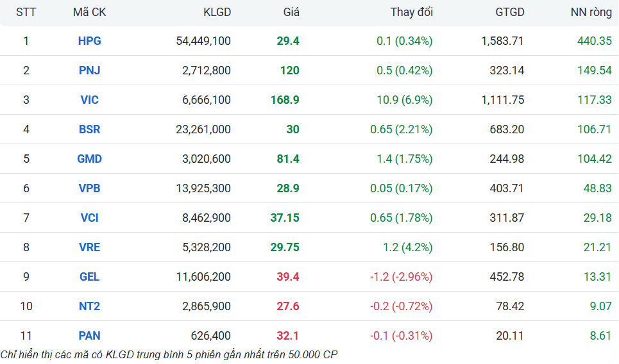Open the VPB stock ticker link
Viewport: 619px width, 364px height.
[x=89, y=188]
